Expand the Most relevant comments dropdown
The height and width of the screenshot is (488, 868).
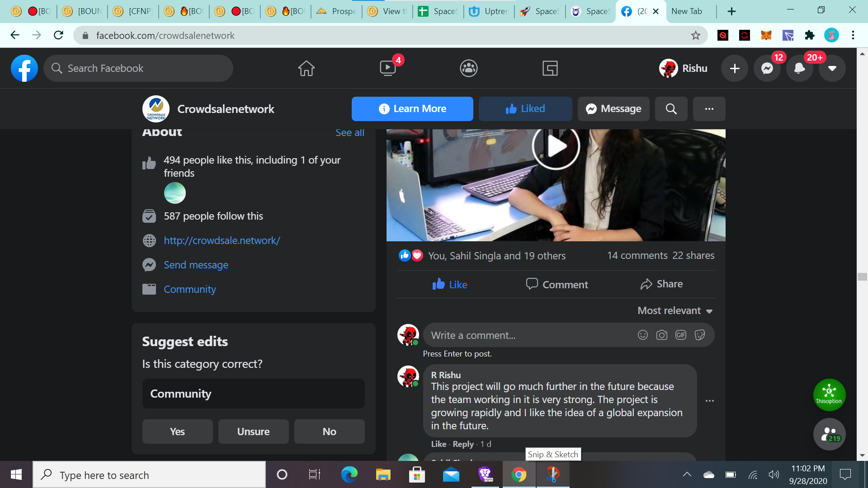(675, 311)
